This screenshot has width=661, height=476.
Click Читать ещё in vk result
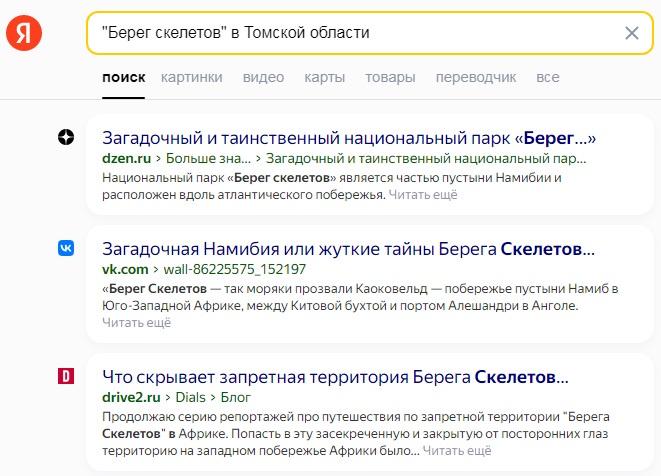point(137,323)
